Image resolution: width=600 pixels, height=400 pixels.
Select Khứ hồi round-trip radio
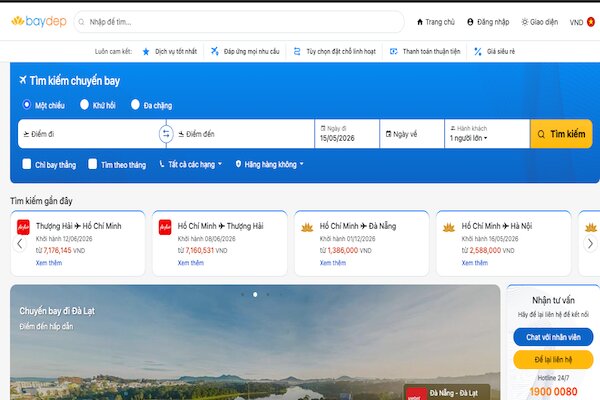point(84,104)
